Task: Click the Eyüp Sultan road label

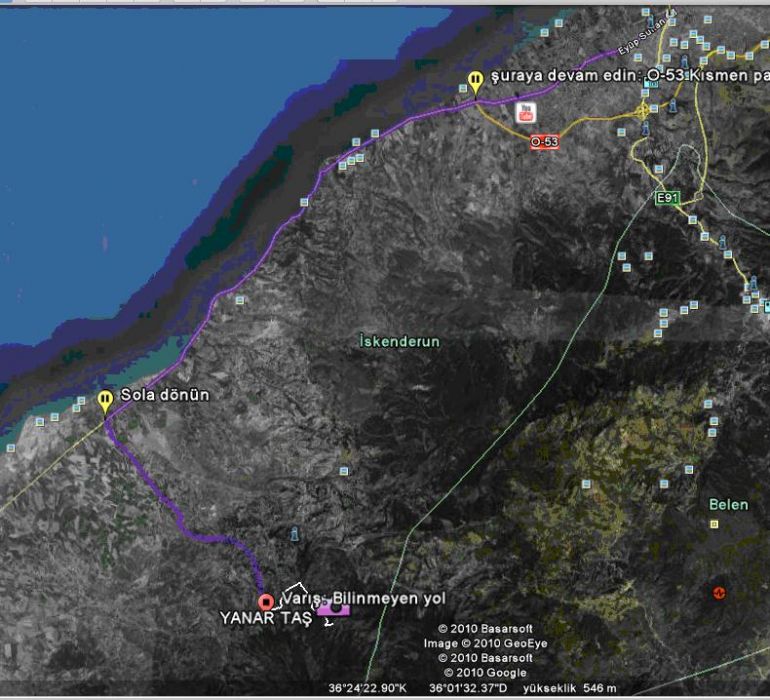Action: coord(640,46)
